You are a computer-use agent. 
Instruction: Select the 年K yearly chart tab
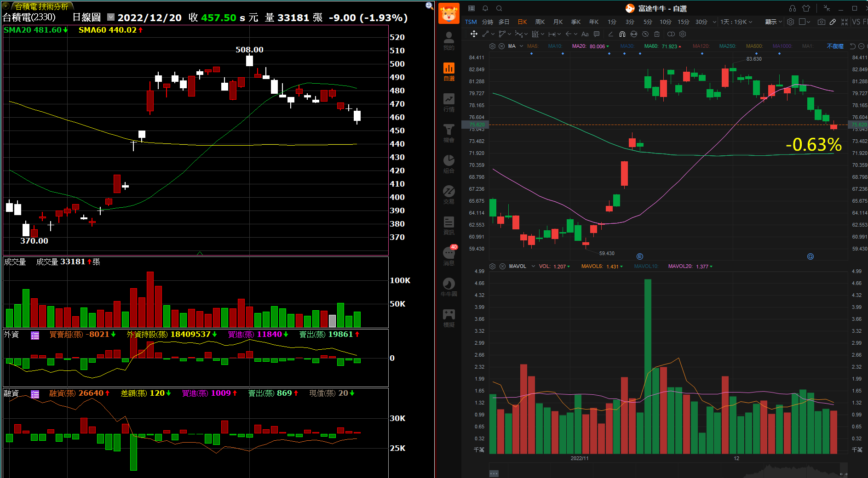tap(594, 22)
